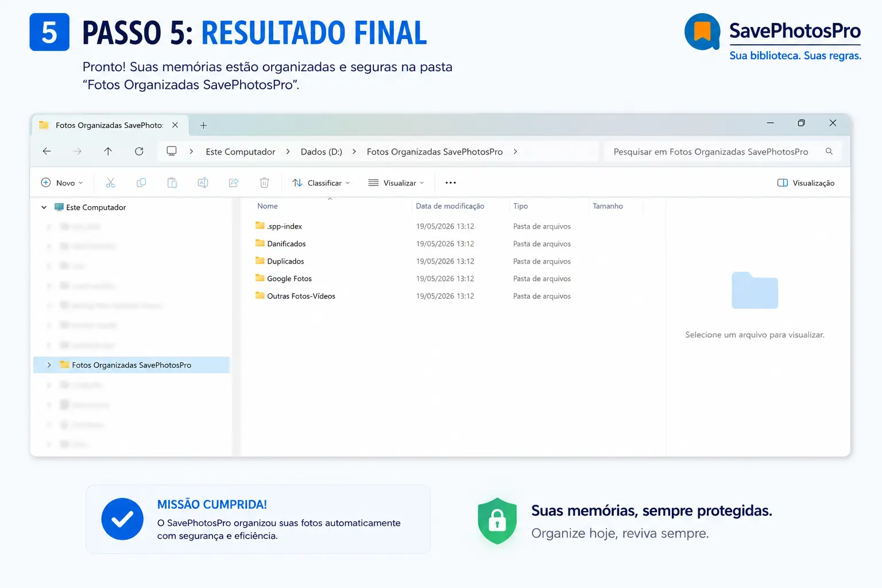Restore down the File Explorer window
This screenshot has width=882, height=588.
click(802, 123)
